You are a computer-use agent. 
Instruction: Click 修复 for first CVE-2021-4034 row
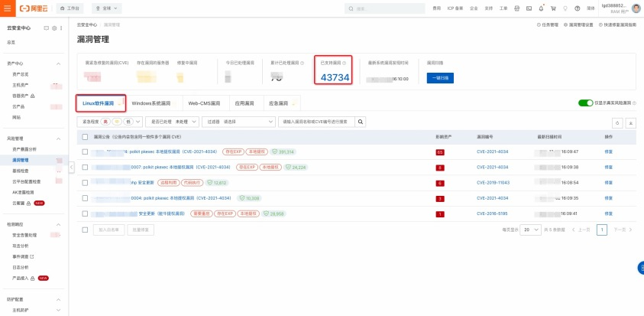pos(608,151)
